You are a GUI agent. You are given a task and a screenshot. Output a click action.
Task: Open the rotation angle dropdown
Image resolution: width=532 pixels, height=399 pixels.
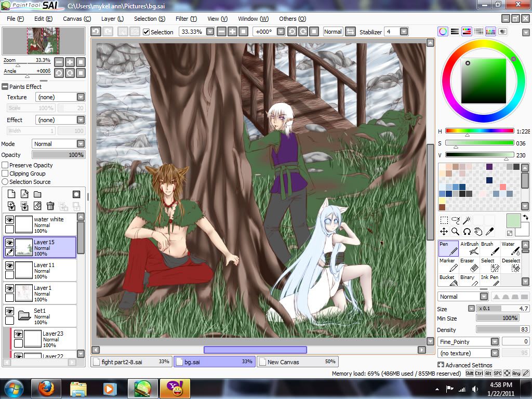tap(281, 32)
